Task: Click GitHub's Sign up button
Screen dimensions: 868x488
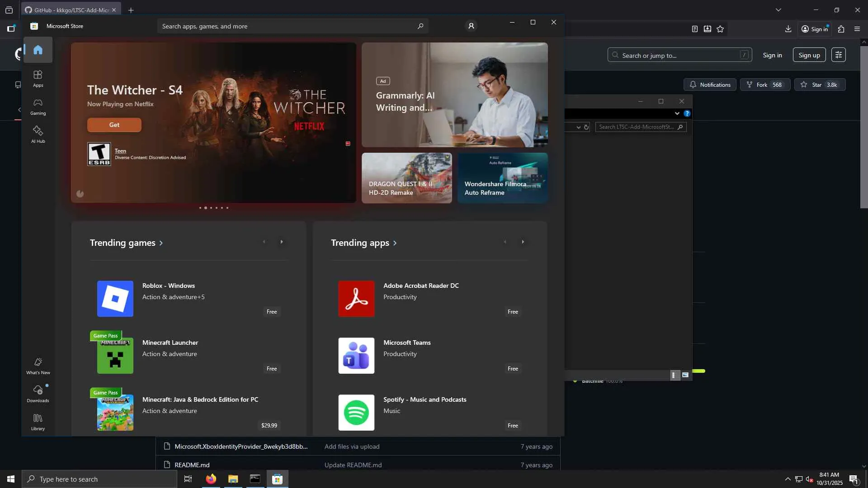Action: [x=809, y=55]
